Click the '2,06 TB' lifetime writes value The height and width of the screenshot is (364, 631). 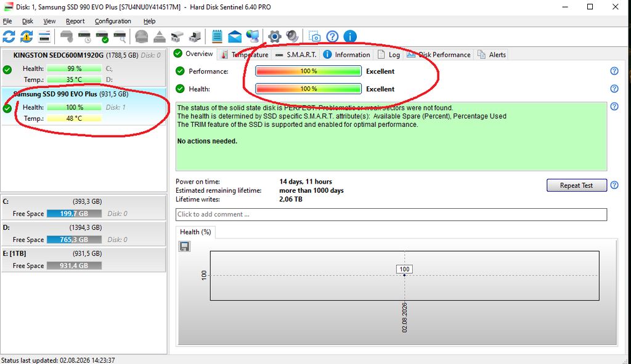click(x=291, y=200)
